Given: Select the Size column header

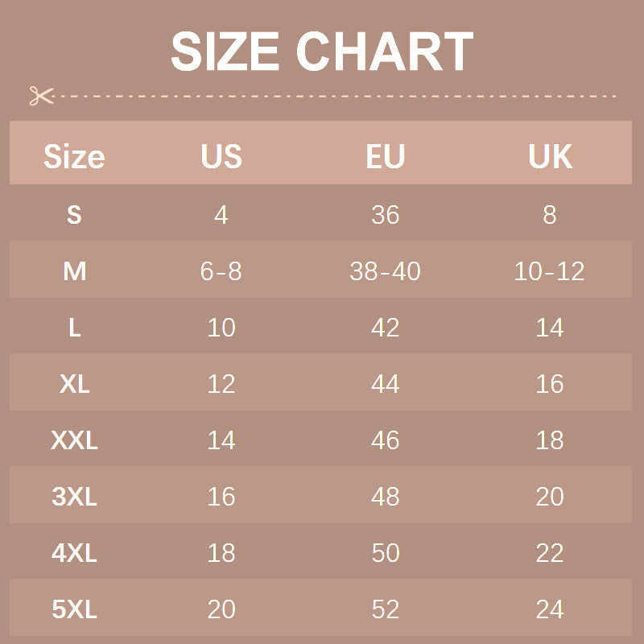Looking at the screenshot, I should click(x=74, y=156).
